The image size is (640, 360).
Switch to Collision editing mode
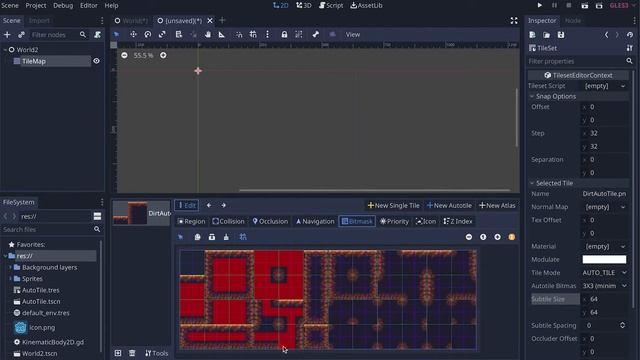[x=228, y=221]
